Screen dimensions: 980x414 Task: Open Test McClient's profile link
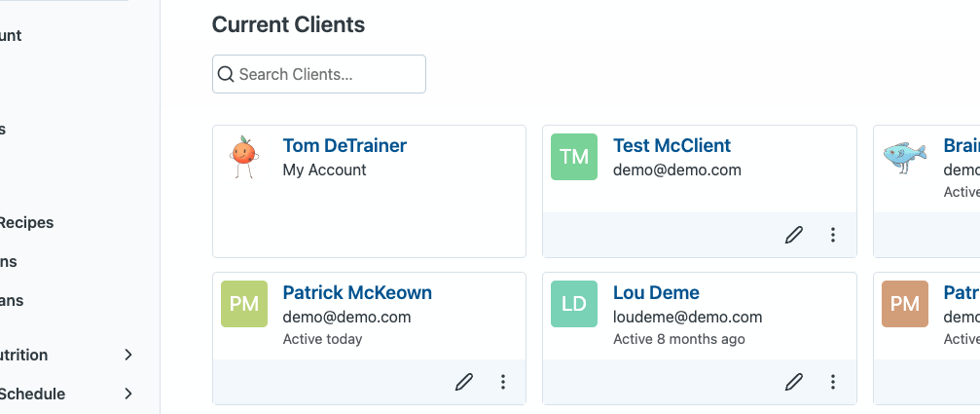pos(671,145)
